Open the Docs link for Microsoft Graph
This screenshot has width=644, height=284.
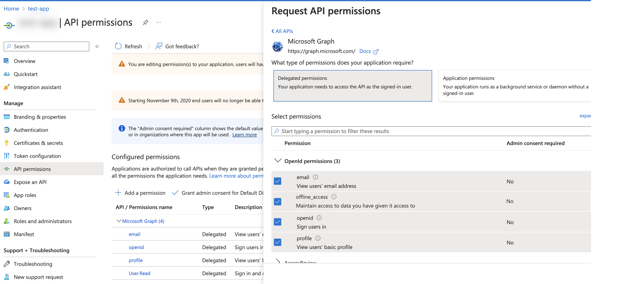(365, 51)
